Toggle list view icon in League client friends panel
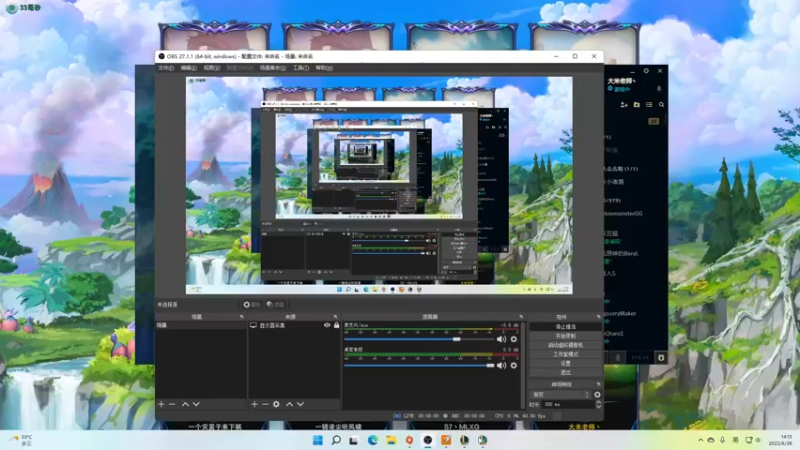Screen dimensions: 800x450 [649, 105]
